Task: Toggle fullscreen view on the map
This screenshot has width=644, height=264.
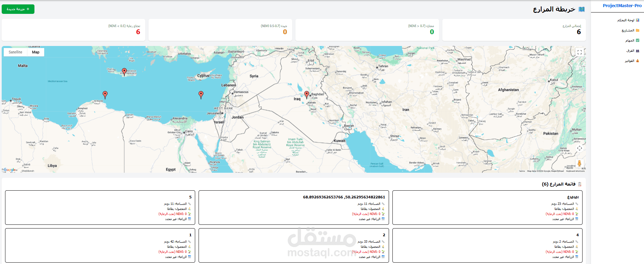Action: [x=579, y=52]
